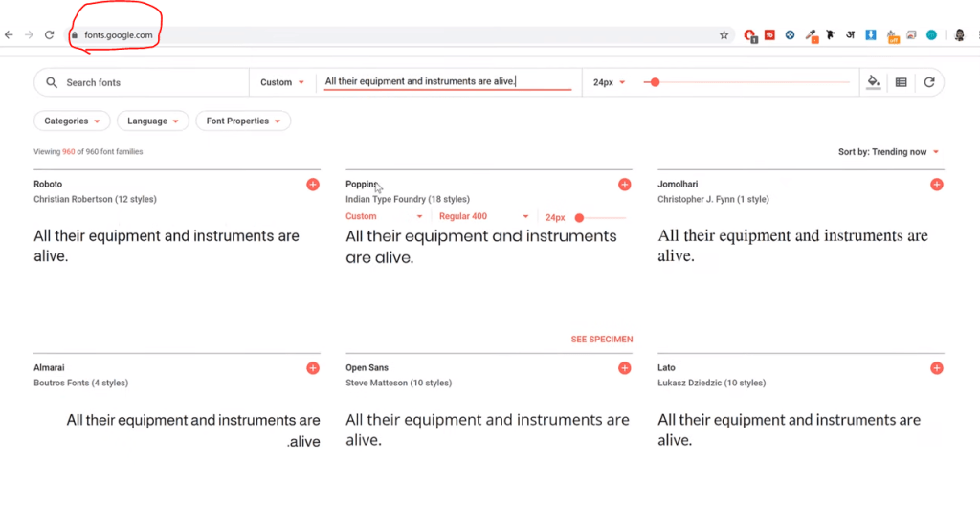
Task: Bookmark this page with the star icon
Action: click(724, 35)
